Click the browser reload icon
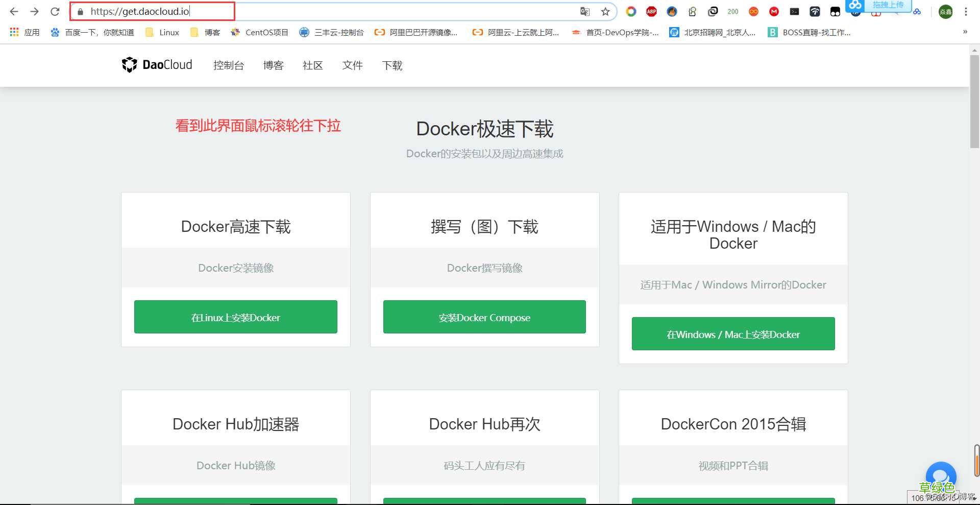This screenshot has height=505, width=980. click(x=55, y=11)
